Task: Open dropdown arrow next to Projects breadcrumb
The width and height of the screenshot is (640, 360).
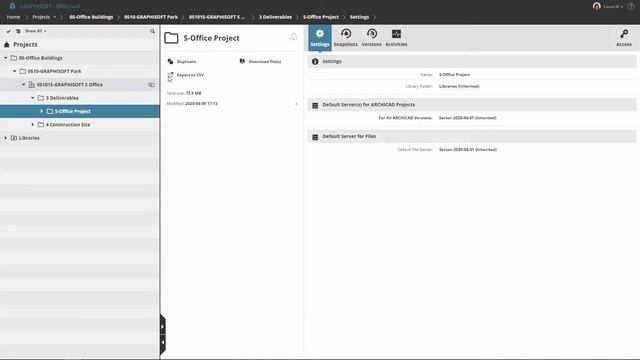Action: click(55, 17)
